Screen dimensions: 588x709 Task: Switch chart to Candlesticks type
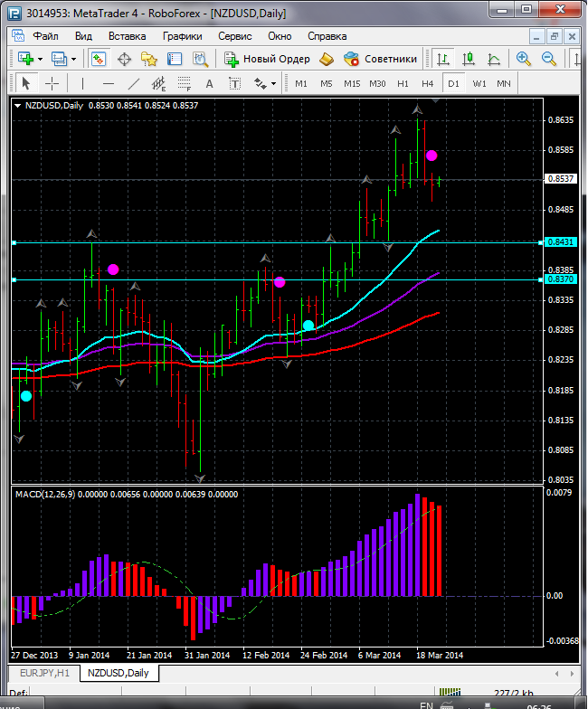(x=469, y=59)
